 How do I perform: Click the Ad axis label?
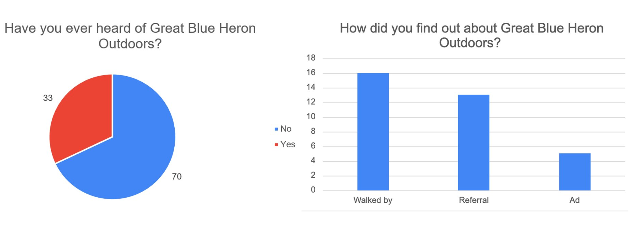tap(574, 200)
